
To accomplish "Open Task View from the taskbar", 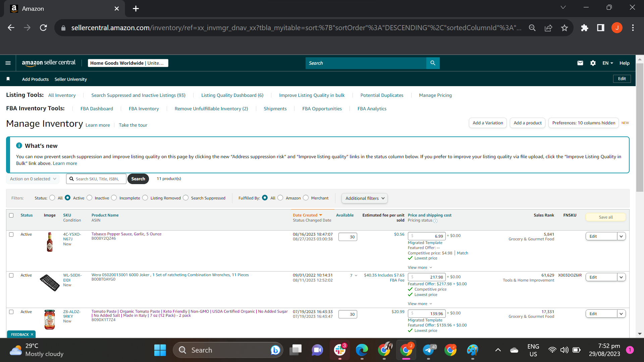I will coord(296,350).
